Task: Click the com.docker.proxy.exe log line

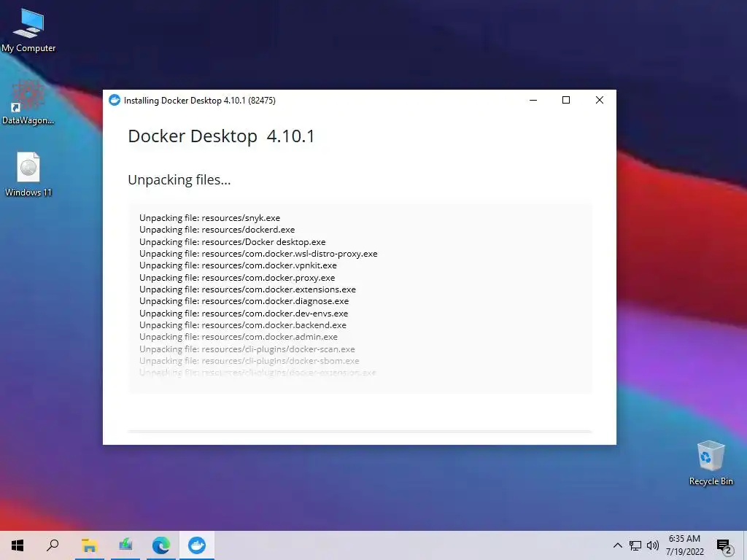Action: (x=237, y=278)
